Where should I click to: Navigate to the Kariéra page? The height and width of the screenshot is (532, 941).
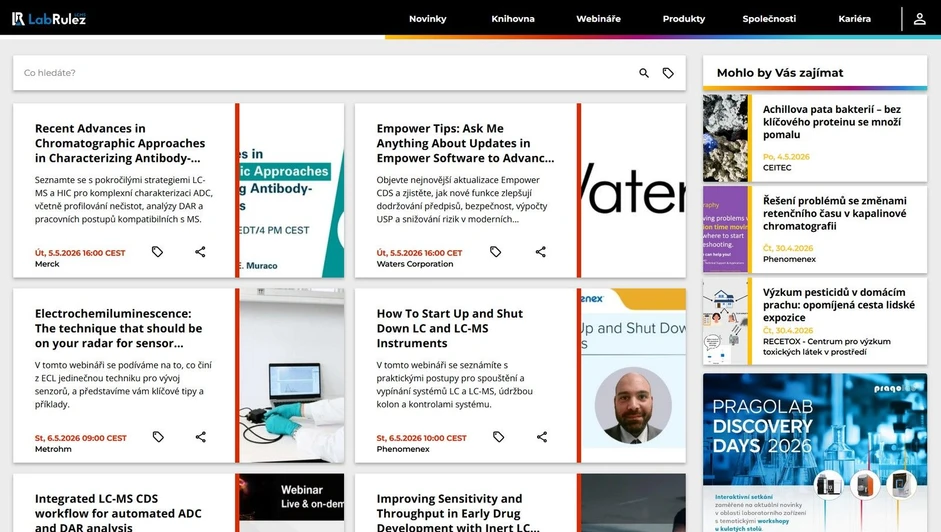[855, 19]
